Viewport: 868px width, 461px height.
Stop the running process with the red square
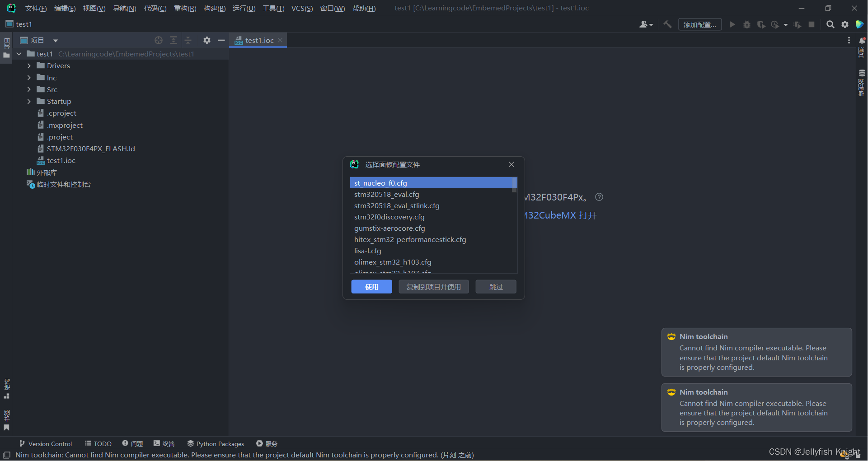click(812, 24)
